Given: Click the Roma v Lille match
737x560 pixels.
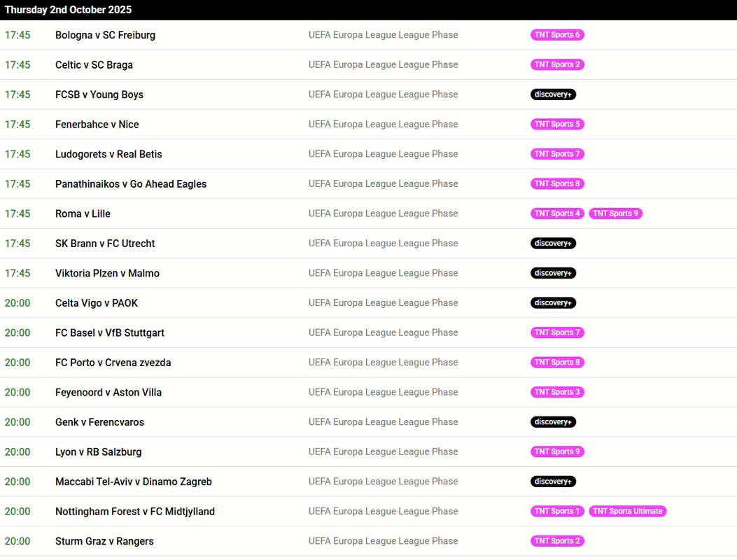Looking at the screenshot, I should [x=83, y=214].
